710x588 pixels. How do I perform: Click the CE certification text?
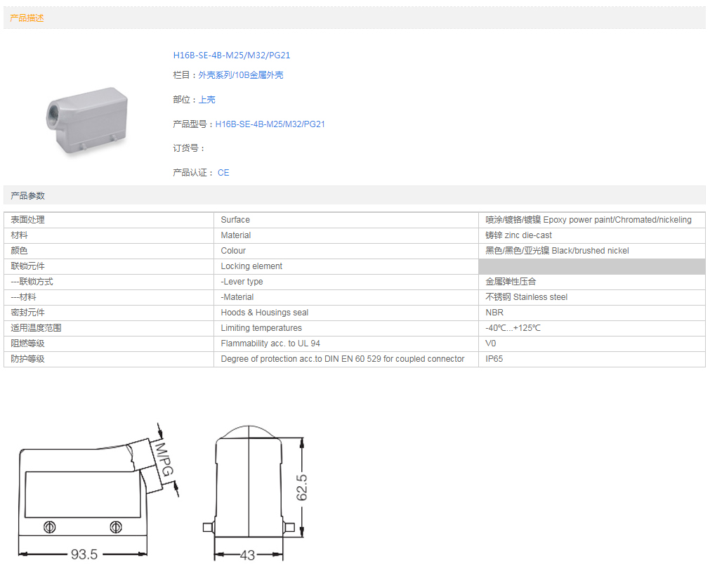223,173
